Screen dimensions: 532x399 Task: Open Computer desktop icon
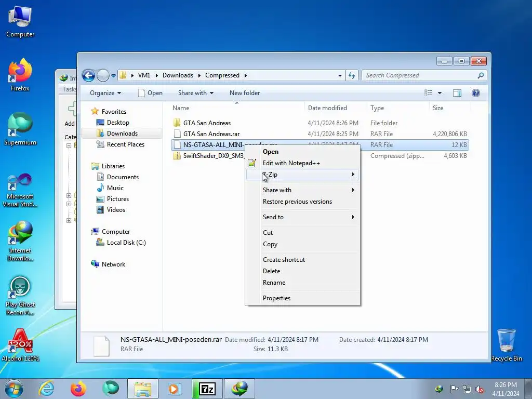click(20, 21)
